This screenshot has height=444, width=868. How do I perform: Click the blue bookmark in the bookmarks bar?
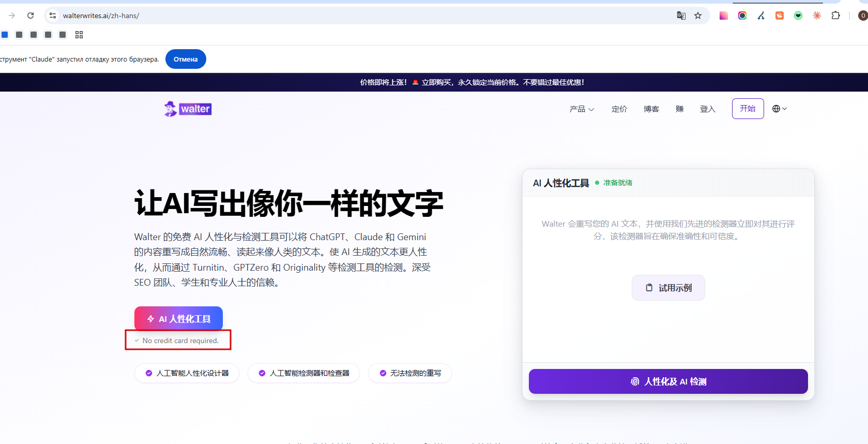pos(5,35)
